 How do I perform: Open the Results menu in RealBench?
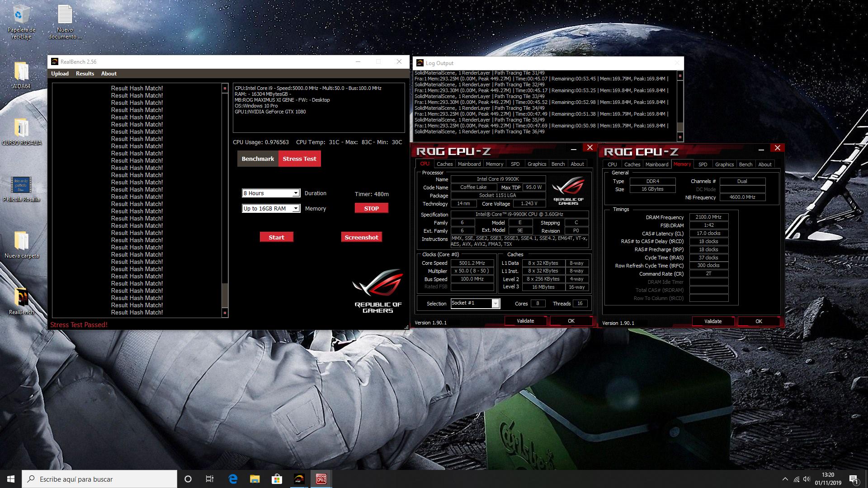coord(85,74)
